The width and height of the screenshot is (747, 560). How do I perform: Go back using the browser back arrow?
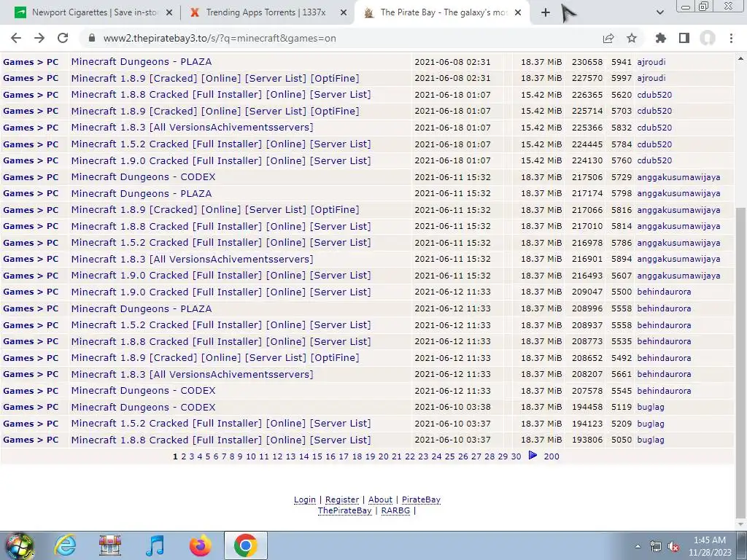[16, 38]
